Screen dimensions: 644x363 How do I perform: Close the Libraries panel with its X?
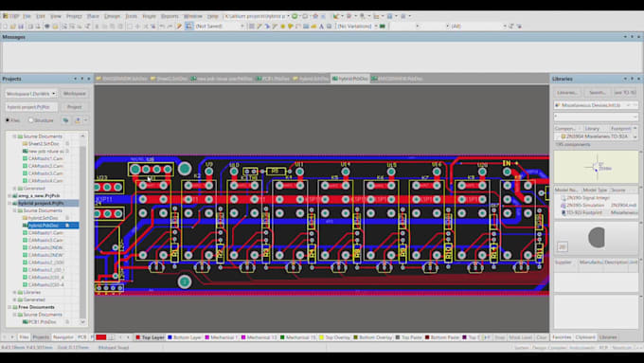pyautogui.click(x=638, y=79)
